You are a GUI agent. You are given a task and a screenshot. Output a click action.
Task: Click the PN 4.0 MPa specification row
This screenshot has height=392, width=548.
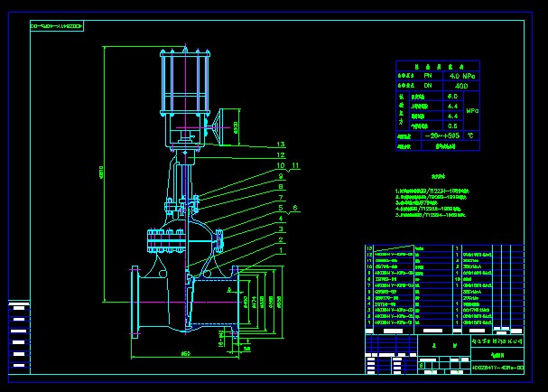point(440,76)
